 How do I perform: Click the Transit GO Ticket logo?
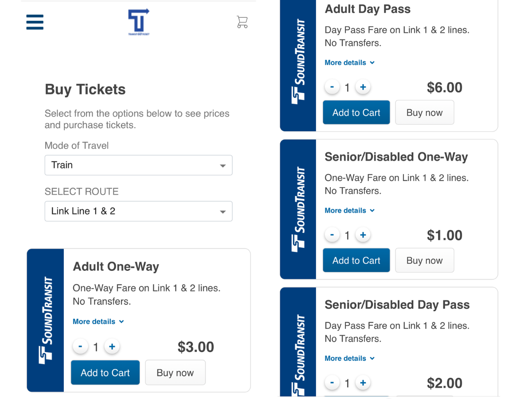pos(139,22)
